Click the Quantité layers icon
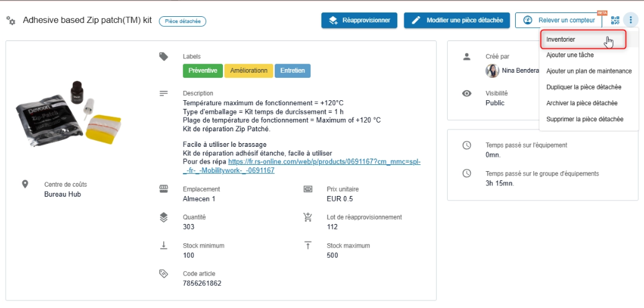Viewport: 644px width, 308px height. click(x=164, y=217)
